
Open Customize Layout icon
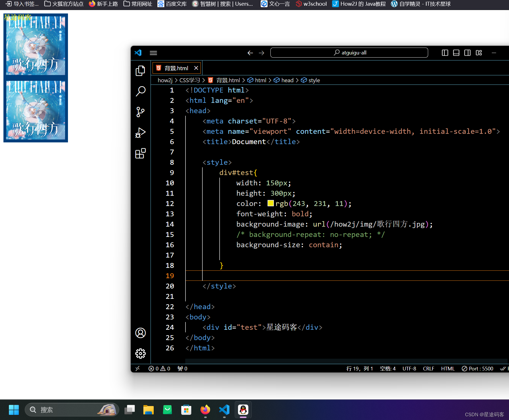pyautogui.click(x=479, y=53)
